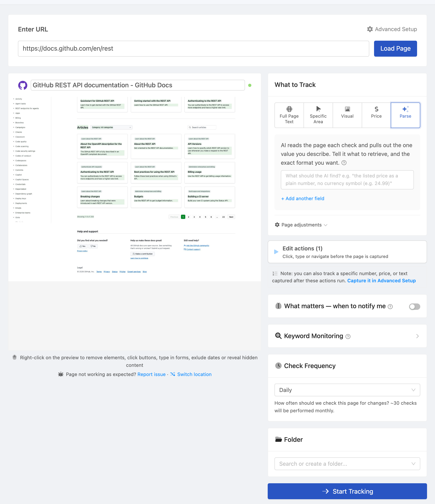Switch to the Parse tab
This screenshot has width=435, height=504.
coord(405,115)
